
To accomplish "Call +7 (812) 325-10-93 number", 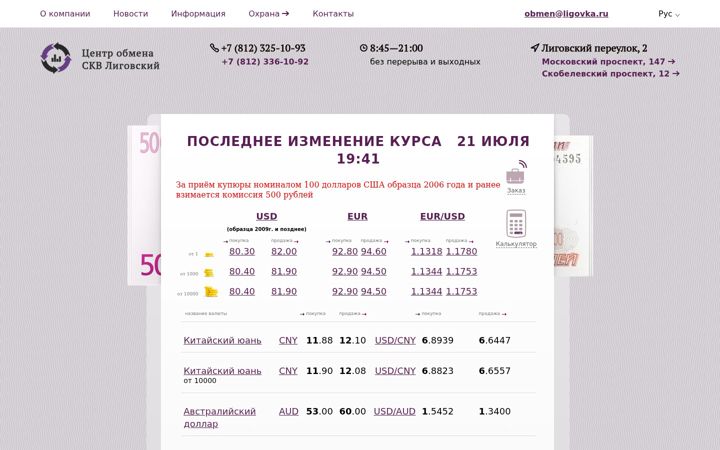I will pos(263,48).
